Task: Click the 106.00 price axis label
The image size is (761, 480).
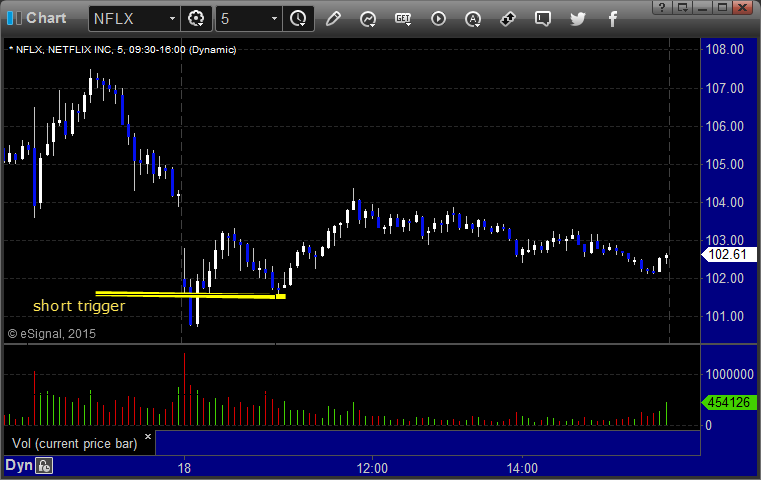Action: (x=724, y=126)
